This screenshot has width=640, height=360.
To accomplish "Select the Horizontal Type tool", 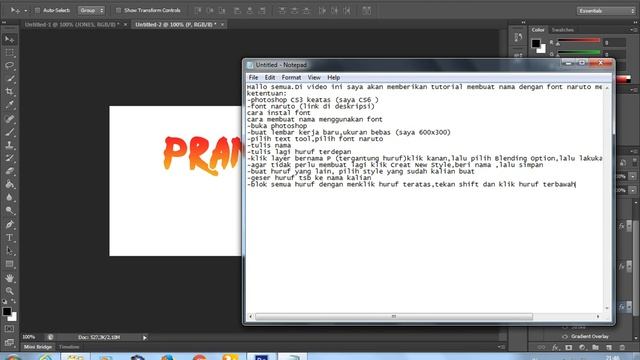I will [10, 238].
